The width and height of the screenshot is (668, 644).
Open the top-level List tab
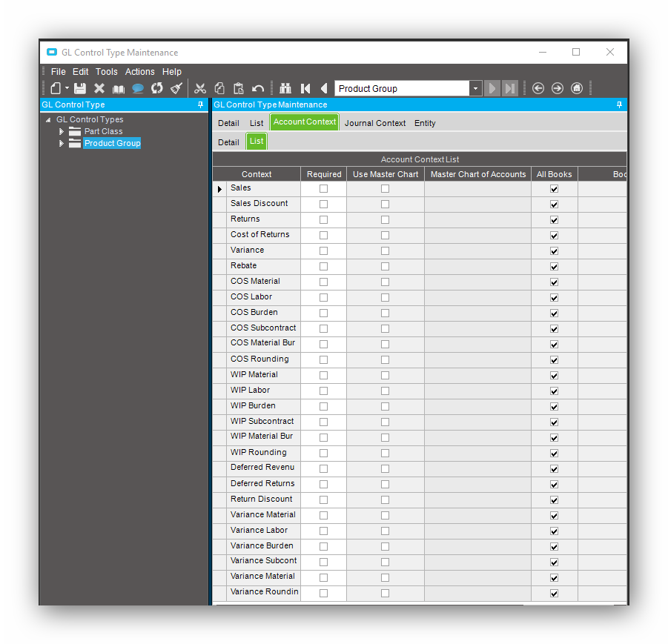tap(257, 123)
